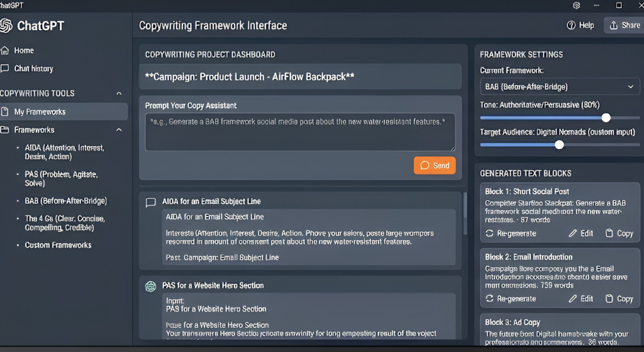Click the OpenAI icon in title bar
Viewport: 644px width, 352px height.
click(577, 5)
